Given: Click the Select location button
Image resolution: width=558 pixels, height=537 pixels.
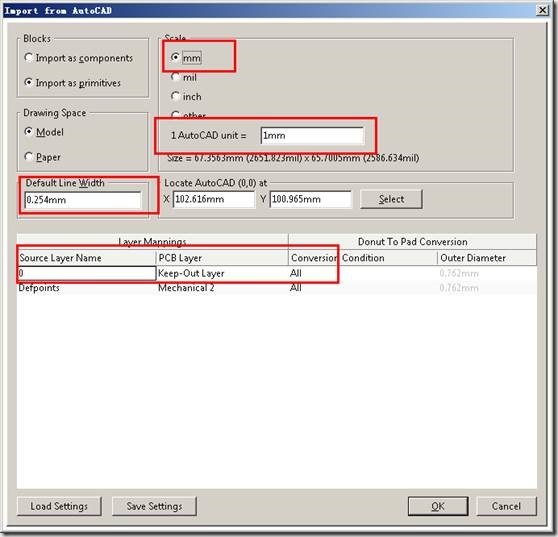Looking at the screenshot, I should click(x=391, y=199).
